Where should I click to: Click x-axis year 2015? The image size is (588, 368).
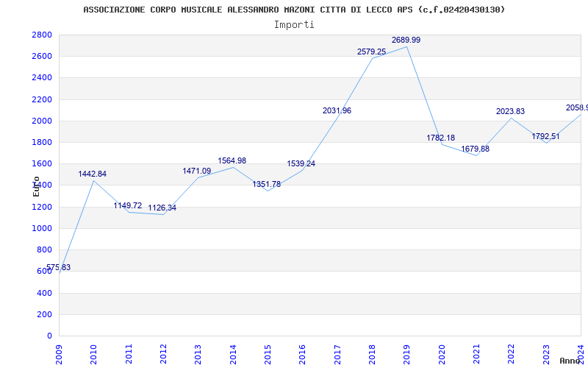[268, 354]
